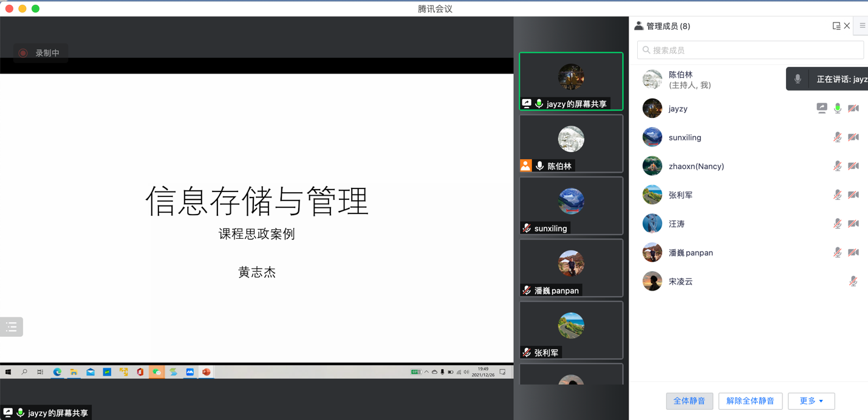Open PowerPoint in the shared Windows taskbar
Viewport: 868px width, 420px height.
point(207,372)
